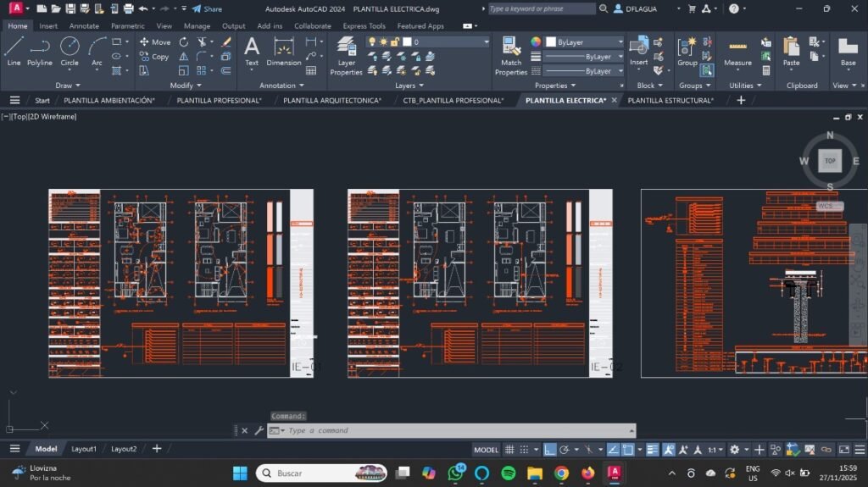This screenshot has width=868, height=487.
Task: Switch to PLANTILLA ESTRUCTURAL drawing tab
Action: [670, 100]
